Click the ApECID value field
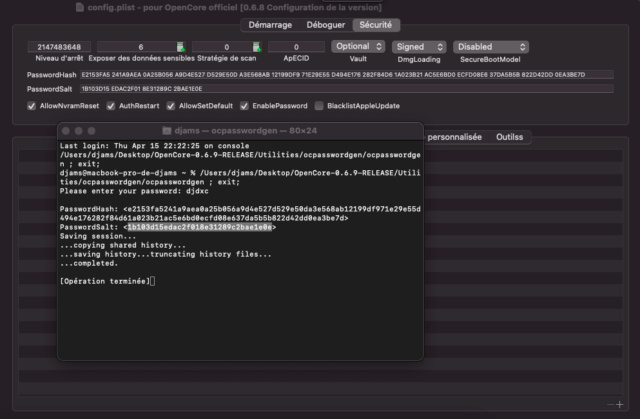This screenshot has height=419, width=640. point(296,47)
